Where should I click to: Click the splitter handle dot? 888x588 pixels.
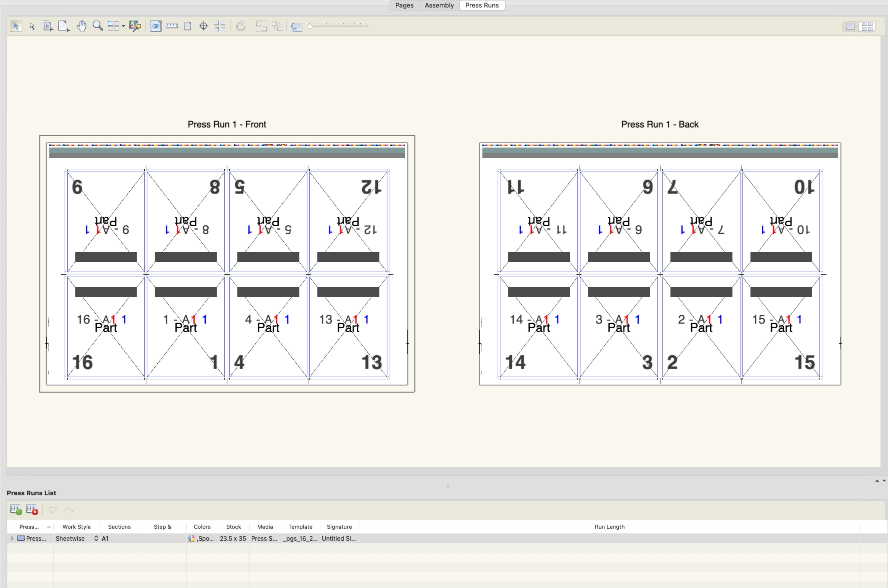coord(448,486)
